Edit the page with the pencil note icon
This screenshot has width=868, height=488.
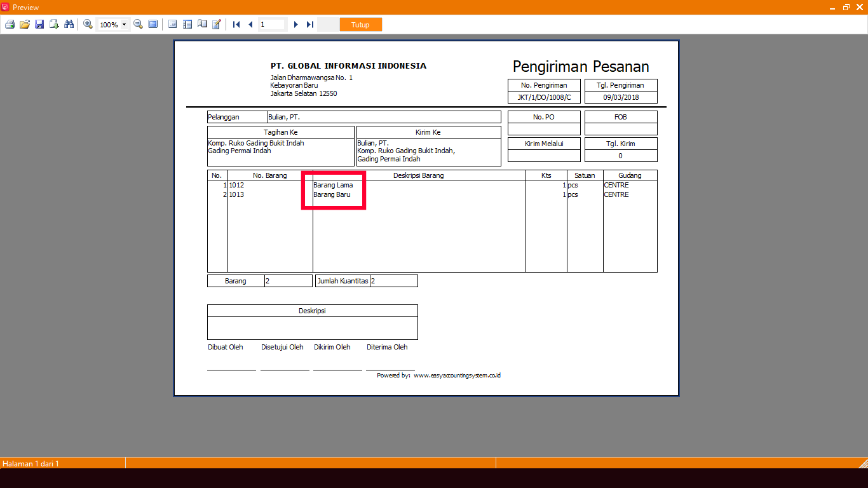(x=217, y=25)
